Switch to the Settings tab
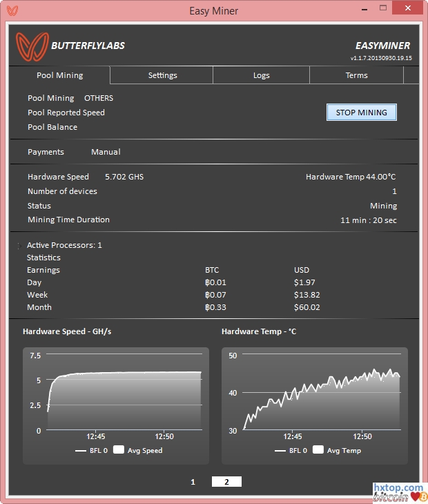The height and width of the screenshot is (504, 428). coord(162,75)
